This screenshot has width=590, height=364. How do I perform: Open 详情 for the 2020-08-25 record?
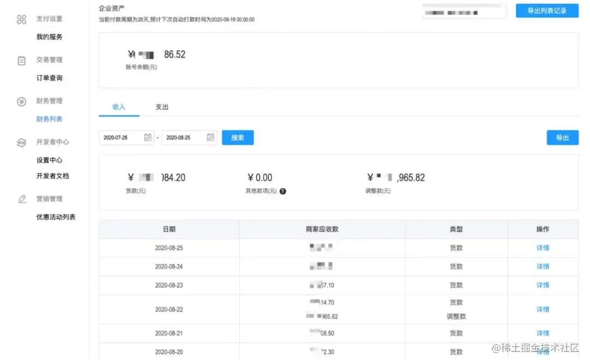[542, 248]
